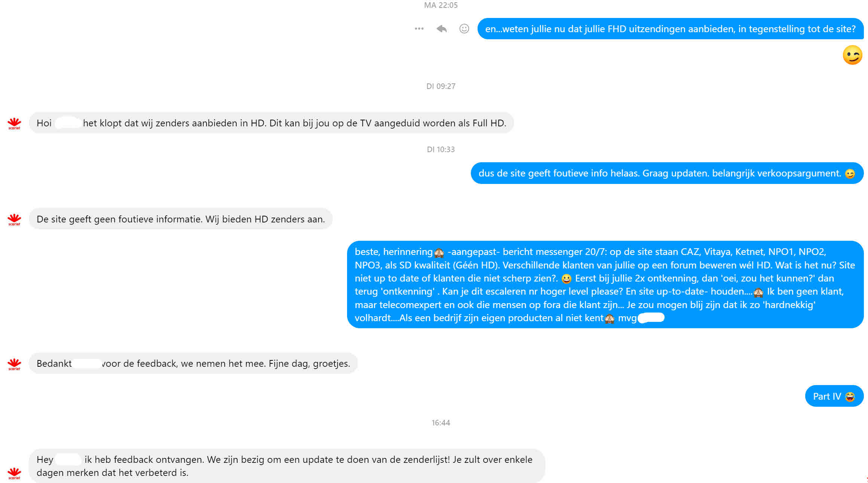Click the '16:44' timestamp

(441, 423)
